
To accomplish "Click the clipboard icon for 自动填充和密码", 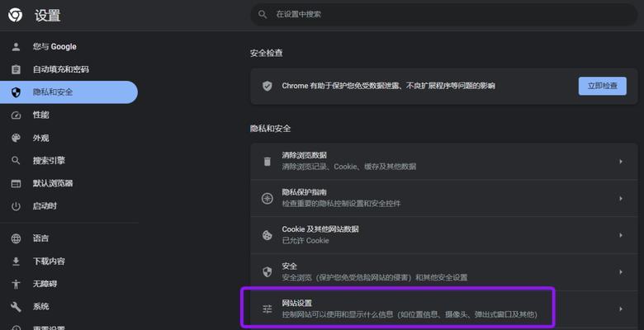I will coord(16,69).
